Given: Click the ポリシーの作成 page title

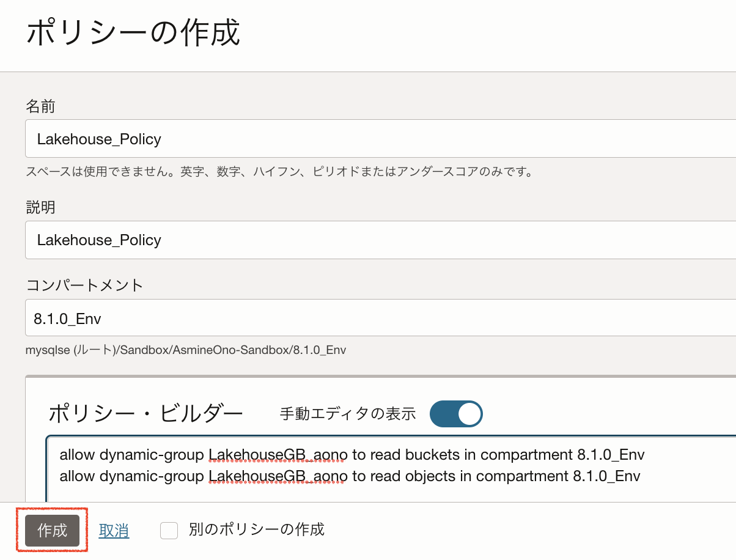Looking at the screenshot, I should 133,33.
